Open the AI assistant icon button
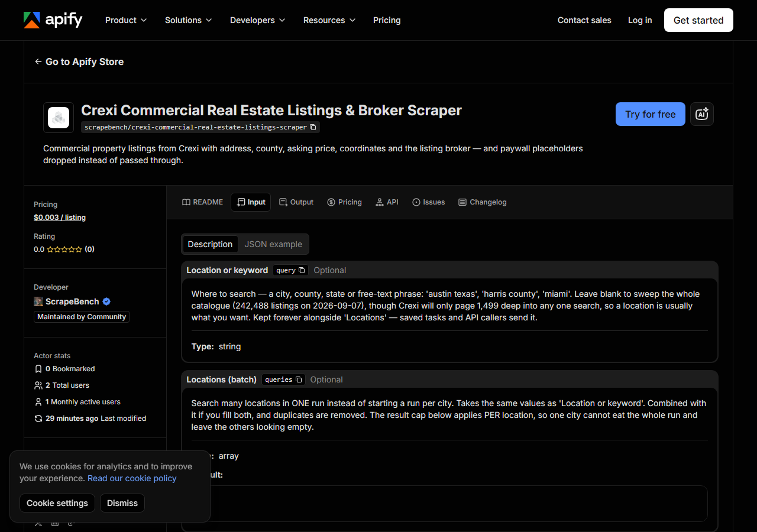This screenshot has height=532, width=757. click(x=702, y=114)
